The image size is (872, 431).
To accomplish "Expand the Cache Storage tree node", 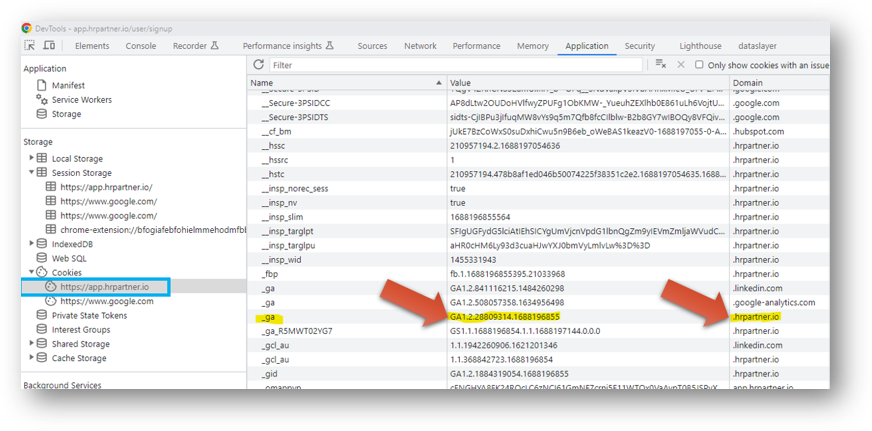I will click(32, 358).
